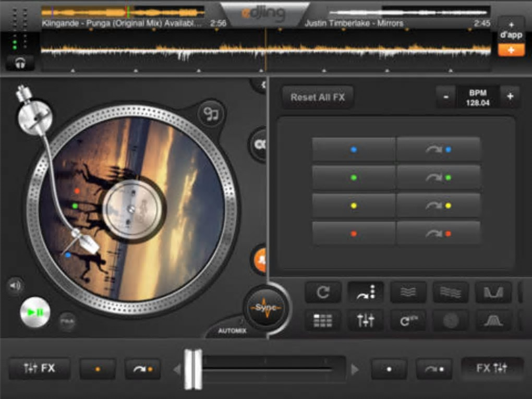Open the left deck FX panel

pos(39,368)
